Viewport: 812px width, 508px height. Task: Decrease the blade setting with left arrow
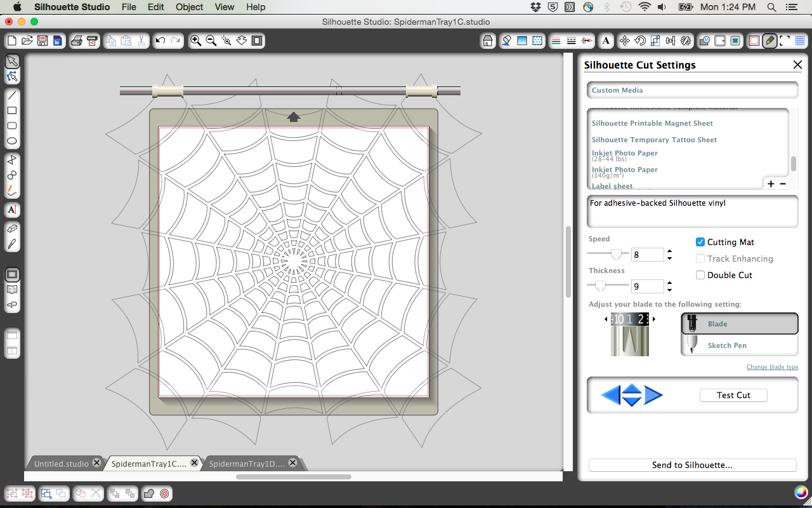606,319
